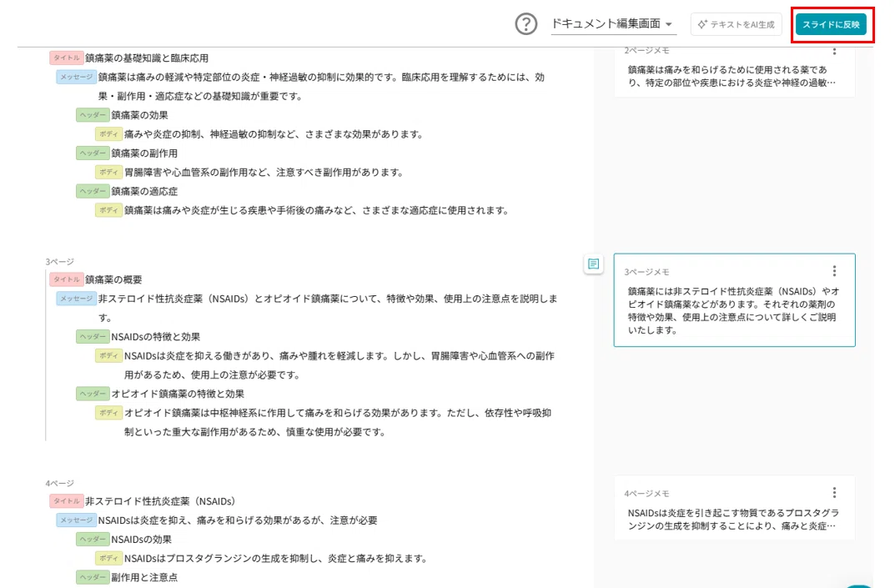Image resolution: width=895 pixels, height=588 pixels.
Task: Open the ドキュメント編集画面 dropdown
Action: [613, 24]
